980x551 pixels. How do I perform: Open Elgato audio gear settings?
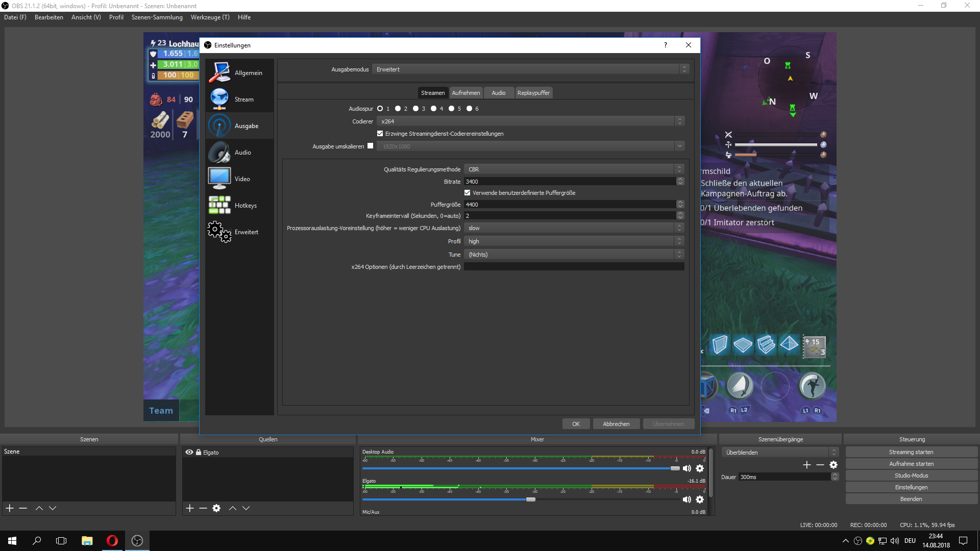click(x=700, y=499)
